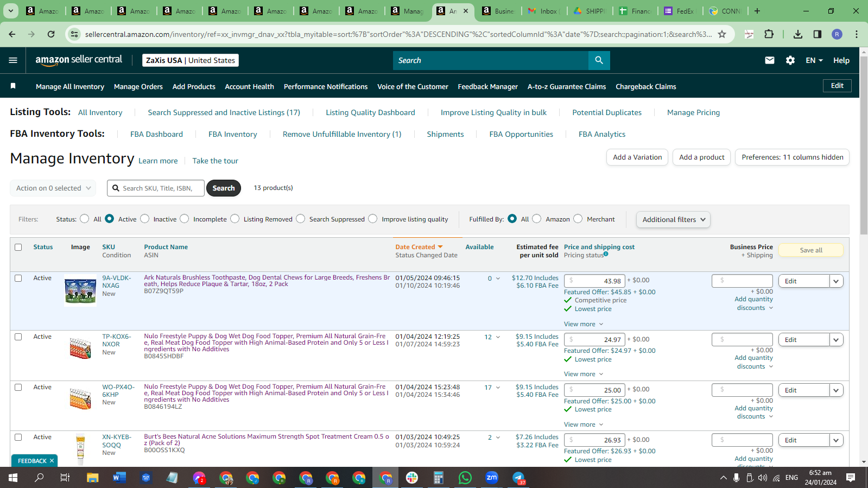Open Calculator from taskbar

tap(439, 478)
